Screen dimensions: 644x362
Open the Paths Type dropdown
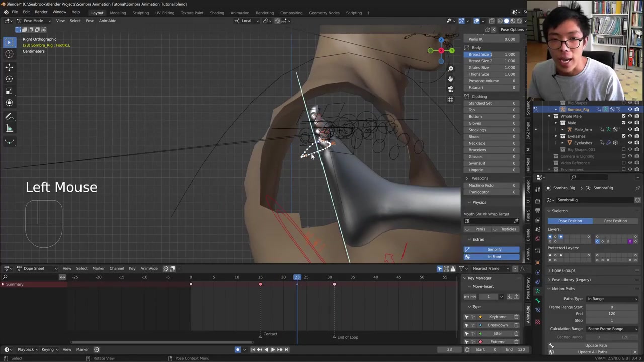(x=612, y=299)
